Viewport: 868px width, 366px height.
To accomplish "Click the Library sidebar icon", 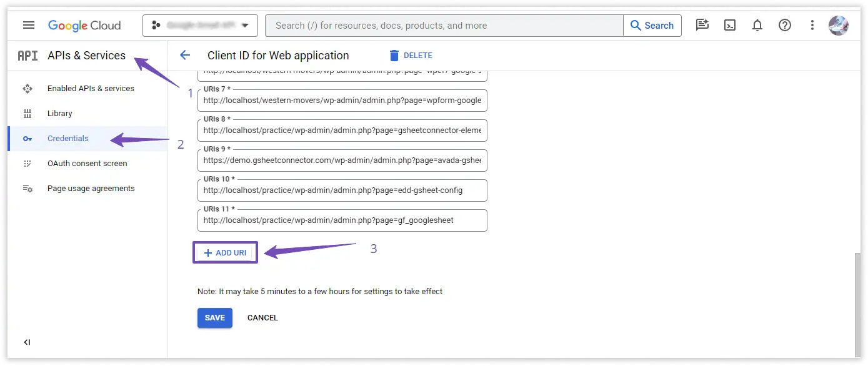I will click(27, 113).
